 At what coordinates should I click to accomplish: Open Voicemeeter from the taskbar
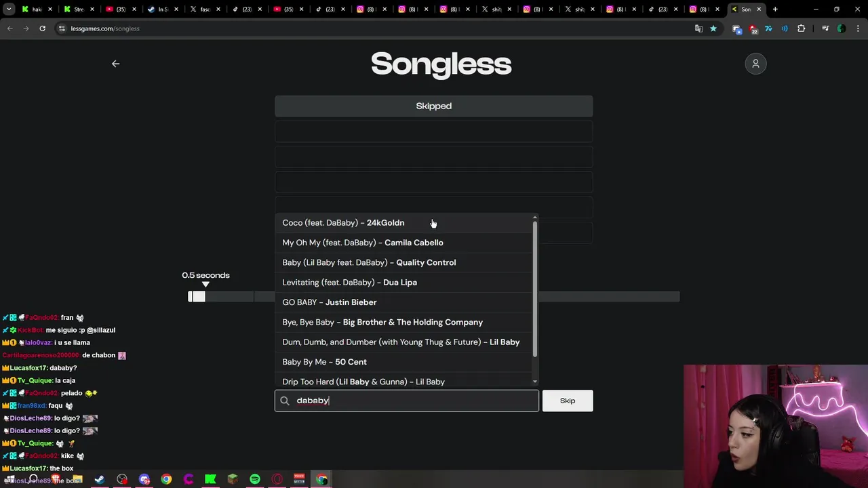(299, 479)
